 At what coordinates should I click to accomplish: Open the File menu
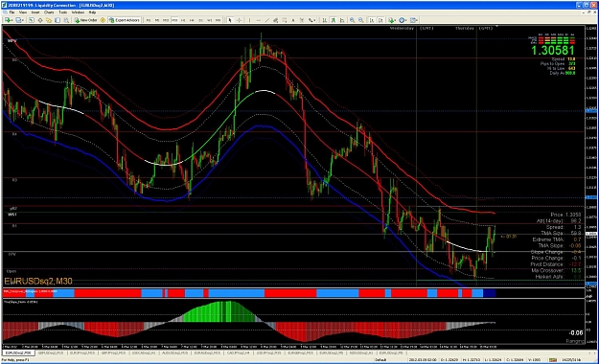(12, 12)
